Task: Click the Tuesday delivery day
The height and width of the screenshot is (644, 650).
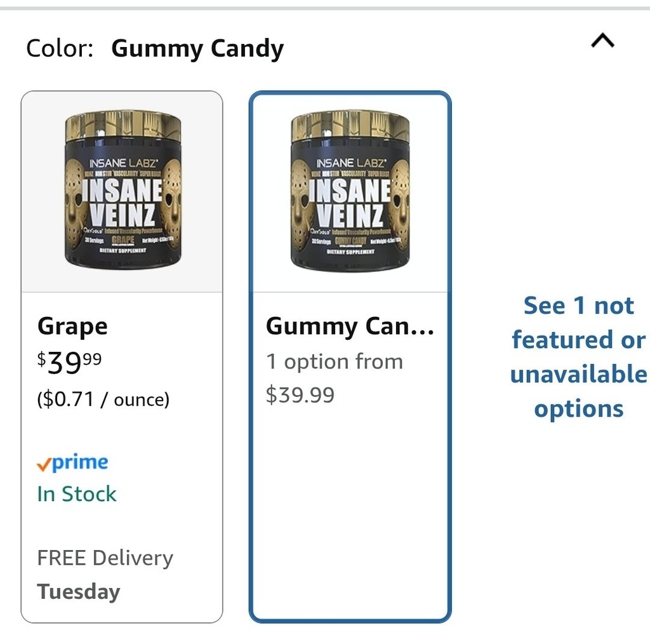Action: (x=79, y=592)
